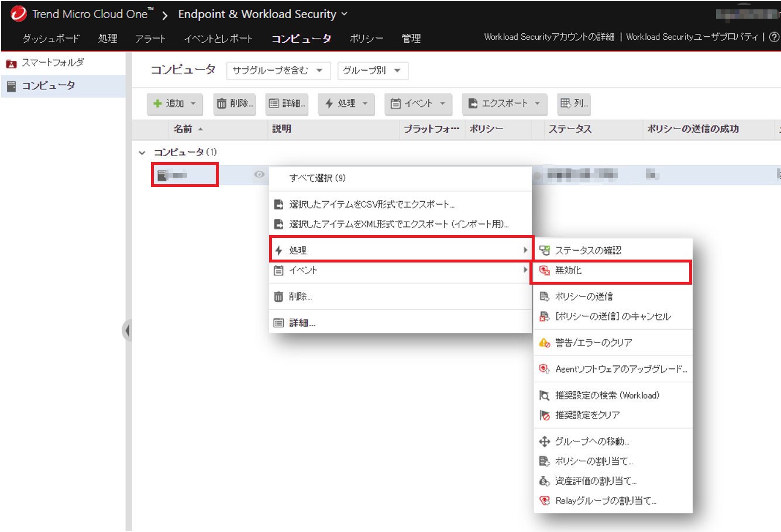Click the 追加 button in toolbar

point(174,103)
